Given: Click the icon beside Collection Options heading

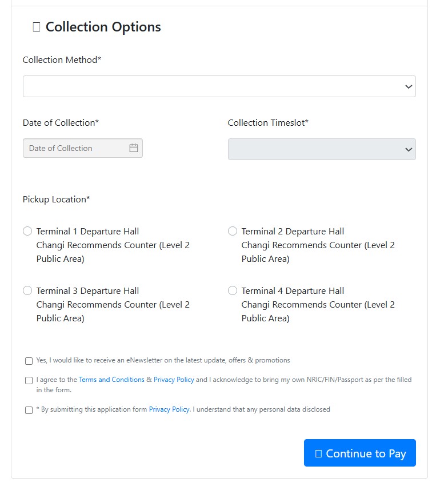Looking at the screenshot, I should pyautogui.click(x=37, y=27).
